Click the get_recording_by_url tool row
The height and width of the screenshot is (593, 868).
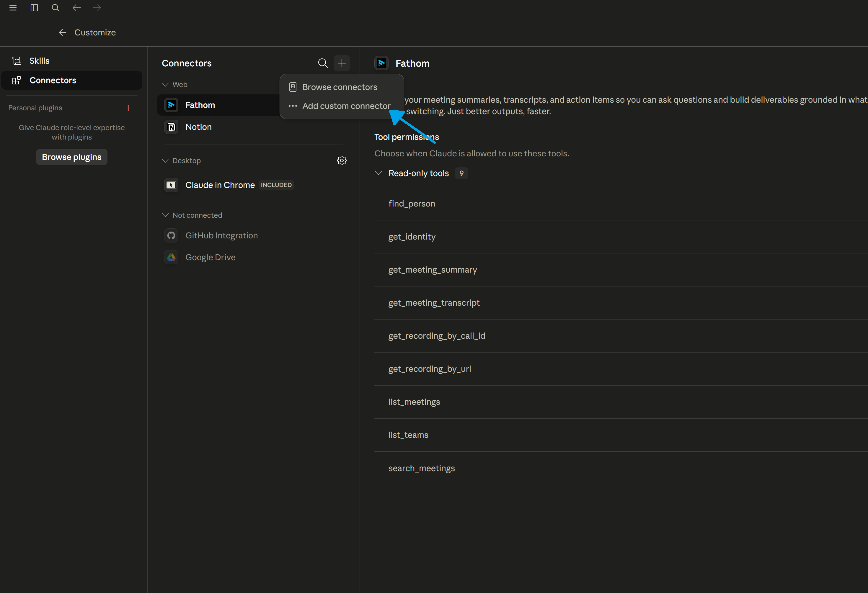pyautogui.click(x=621, y=369)
